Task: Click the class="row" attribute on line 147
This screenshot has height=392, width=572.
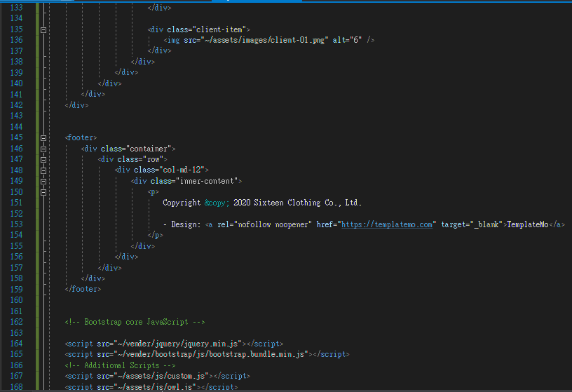Action: tap(140, 159)
